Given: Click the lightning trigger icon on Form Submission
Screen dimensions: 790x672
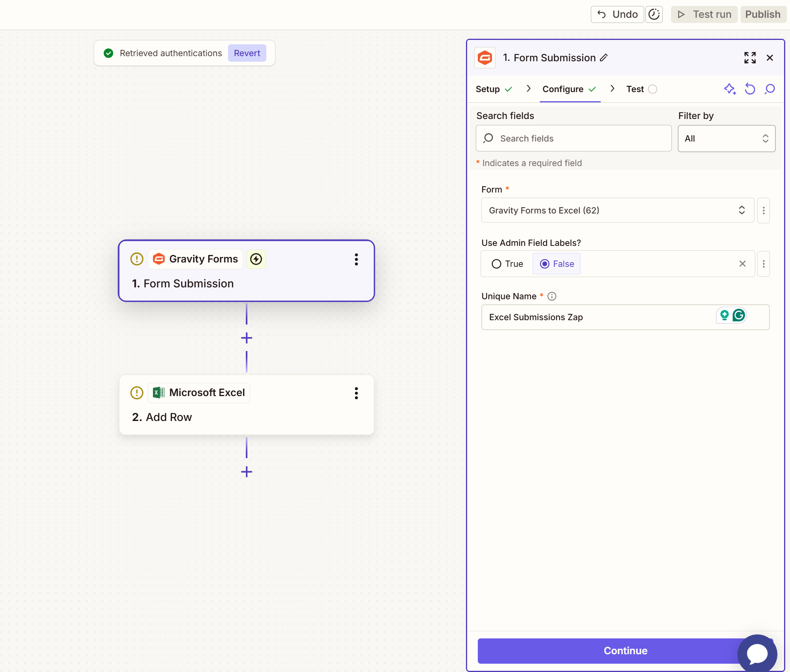Looking at the screenshot, I should coord(256,259).
